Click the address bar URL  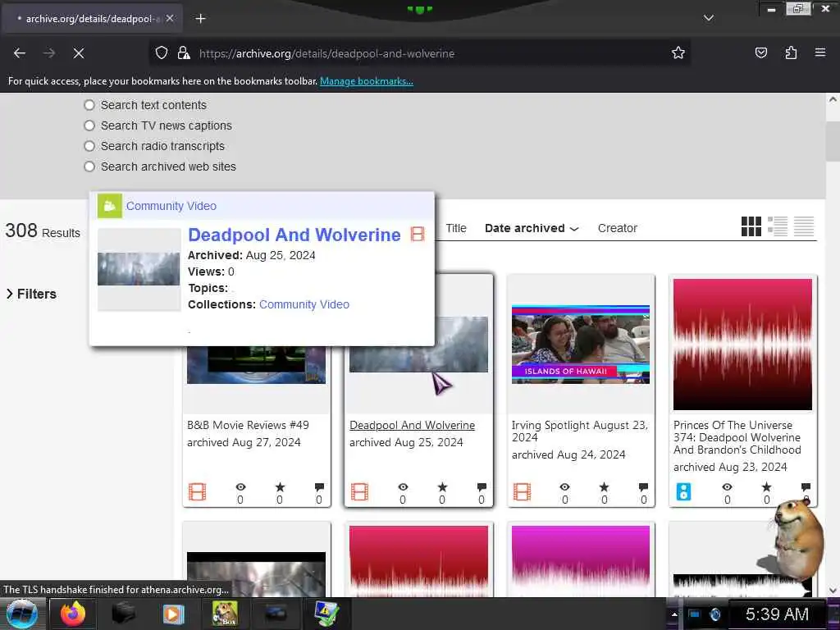(x=326, y=53)
